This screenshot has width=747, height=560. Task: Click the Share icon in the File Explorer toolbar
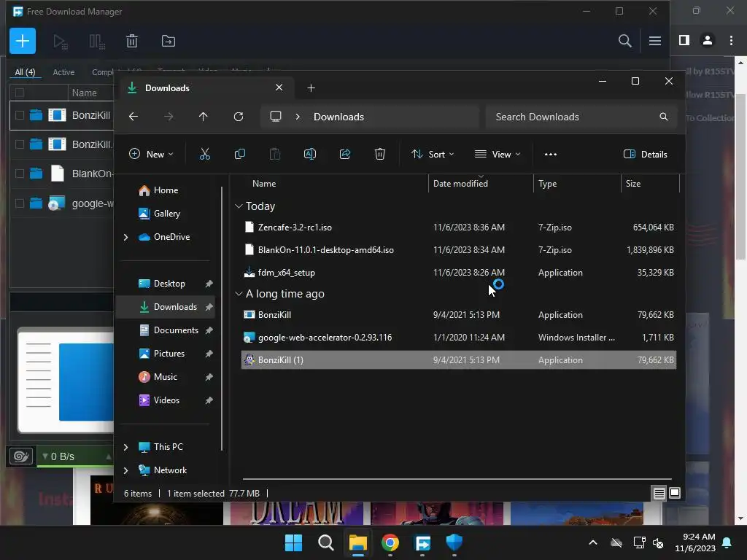[x=345, y=155]
